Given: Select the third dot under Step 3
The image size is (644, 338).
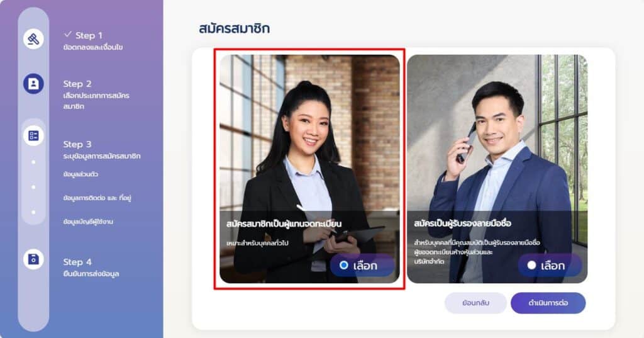Looking at the screenshot, I should [x=33, y=212].
